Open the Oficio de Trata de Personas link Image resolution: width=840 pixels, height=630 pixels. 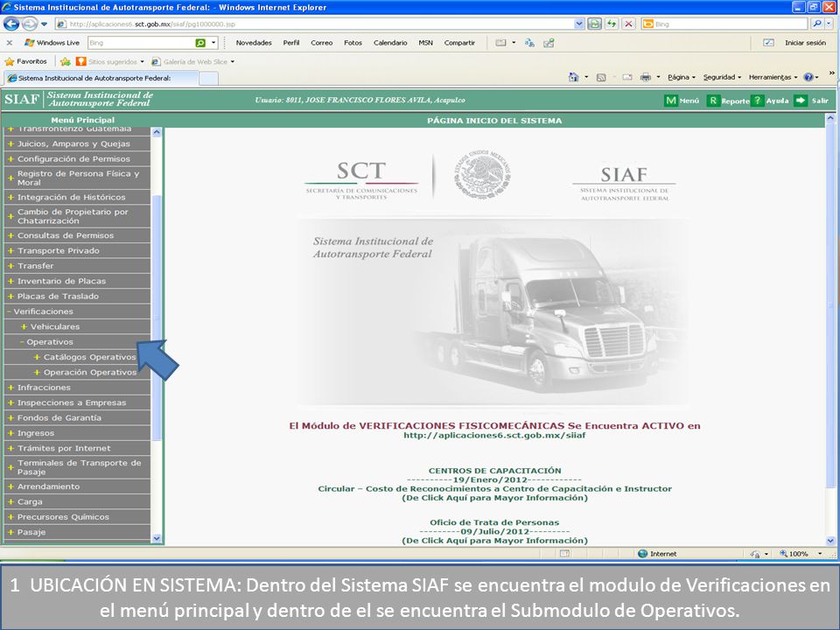tap(494, 523)
